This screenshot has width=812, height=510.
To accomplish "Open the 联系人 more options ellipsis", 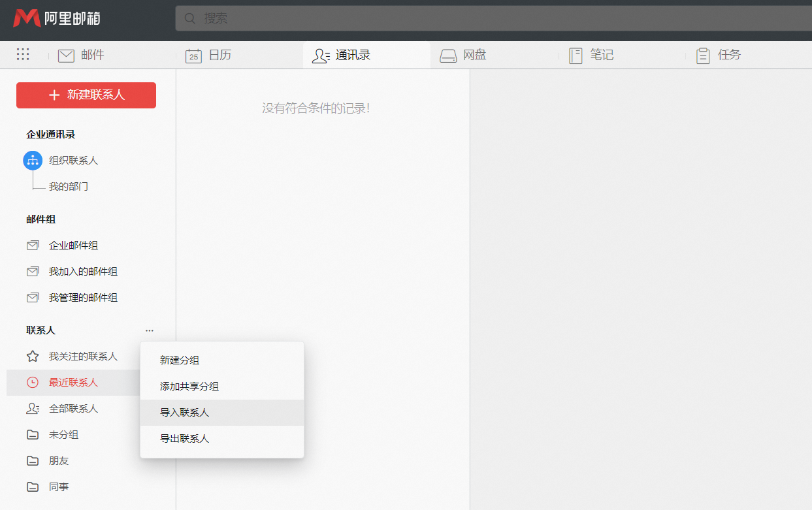I will pos(150,330).
